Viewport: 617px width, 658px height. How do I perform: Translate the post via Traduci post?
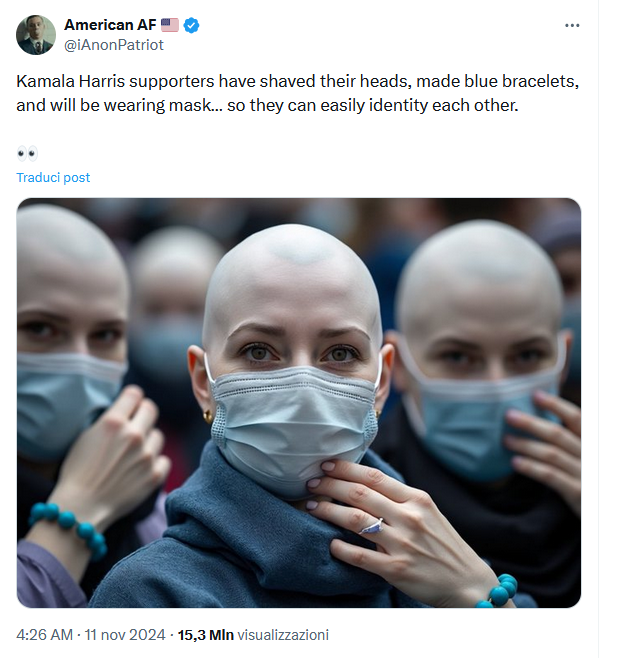click(53, 178)
